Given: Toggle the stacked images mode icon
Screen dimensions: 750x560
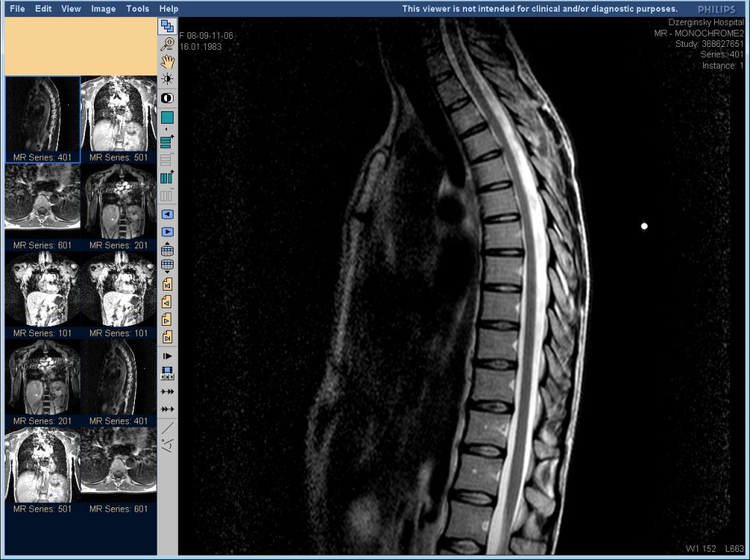Looking at the screenshot, I should tap(168, 26).
